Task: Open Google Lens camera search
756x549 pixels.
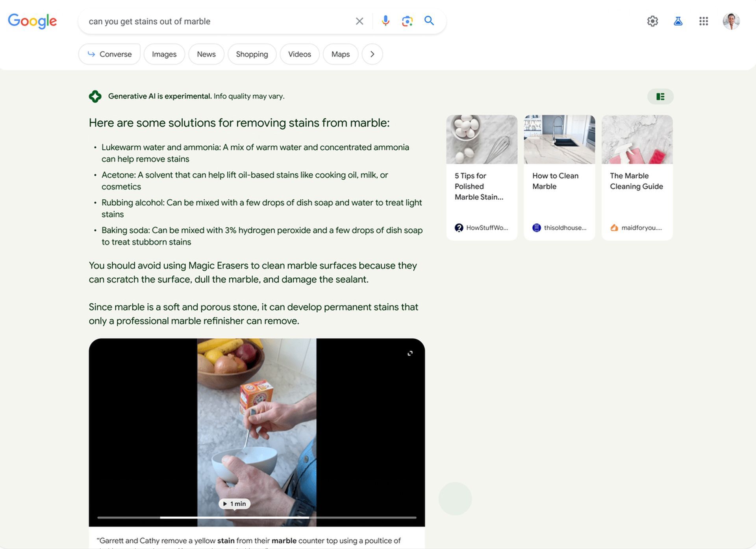Action: (407, 21)
